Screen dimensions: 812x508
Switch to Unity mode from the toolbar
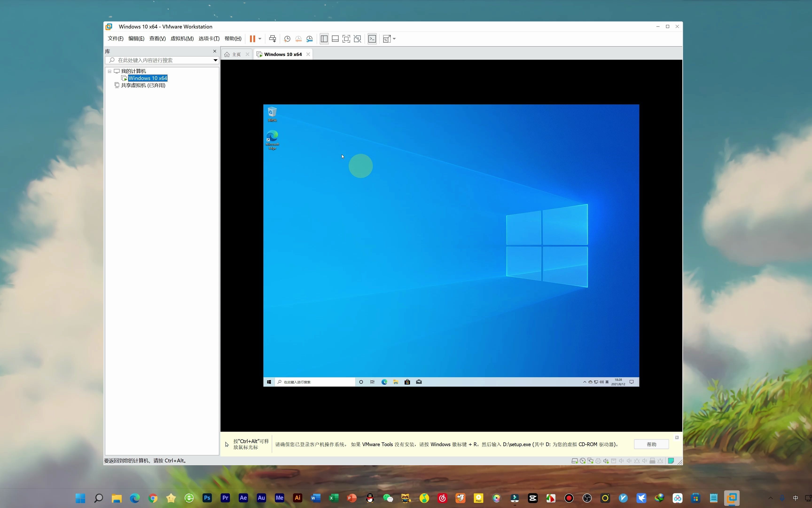358,39
